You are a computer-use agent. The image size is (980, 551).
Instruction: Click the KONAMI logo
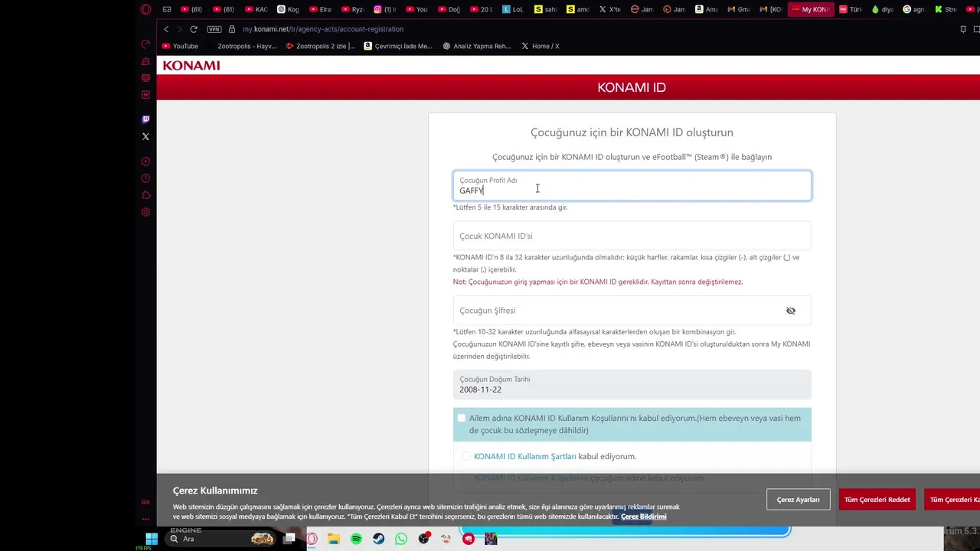191,66
